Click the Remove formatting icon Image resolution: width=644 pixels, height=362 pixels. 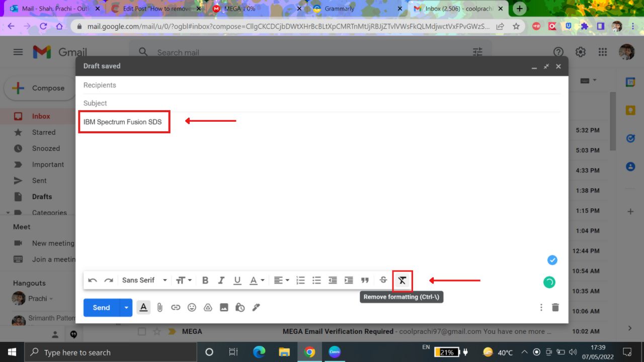point(402,281)
